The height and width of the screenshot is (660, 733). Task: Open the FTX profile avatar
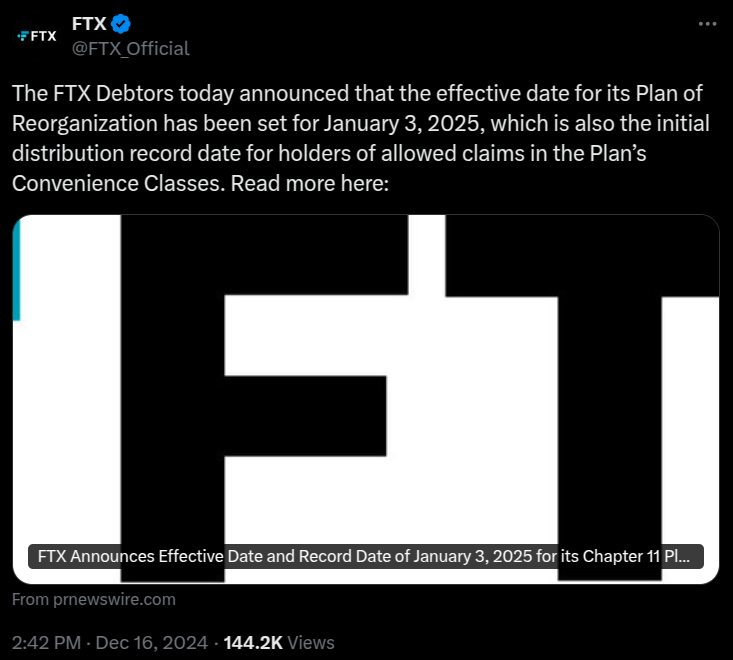pos(36,36)
